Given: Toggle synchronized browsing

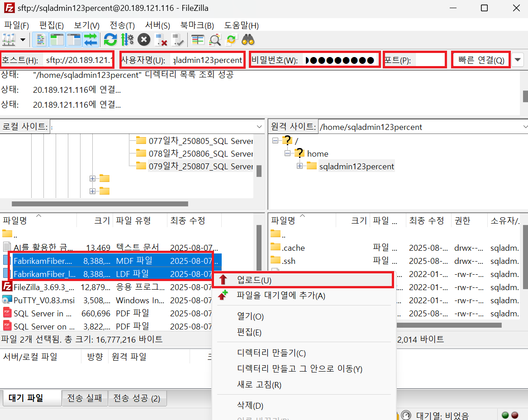Looking at the screenshot, I should [x=231, y=40].
